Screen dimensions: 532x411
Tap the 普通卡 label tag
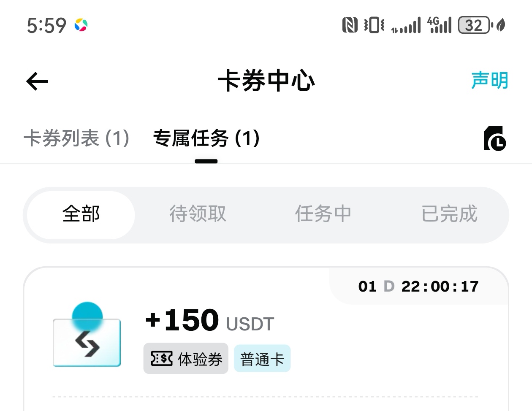[262, 358]
